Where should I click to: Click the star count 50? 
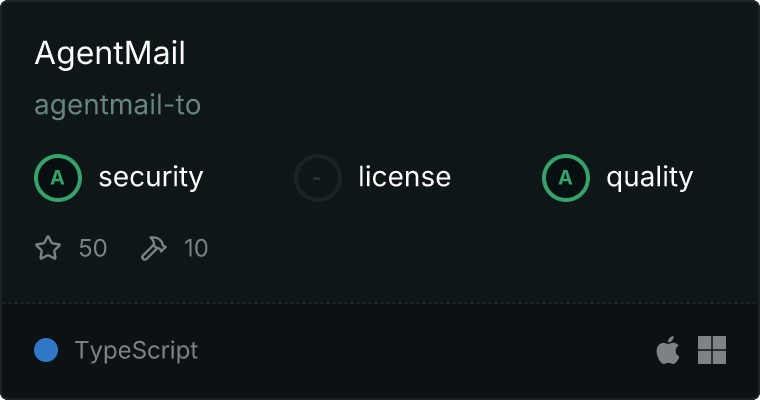tap(93, 248)
